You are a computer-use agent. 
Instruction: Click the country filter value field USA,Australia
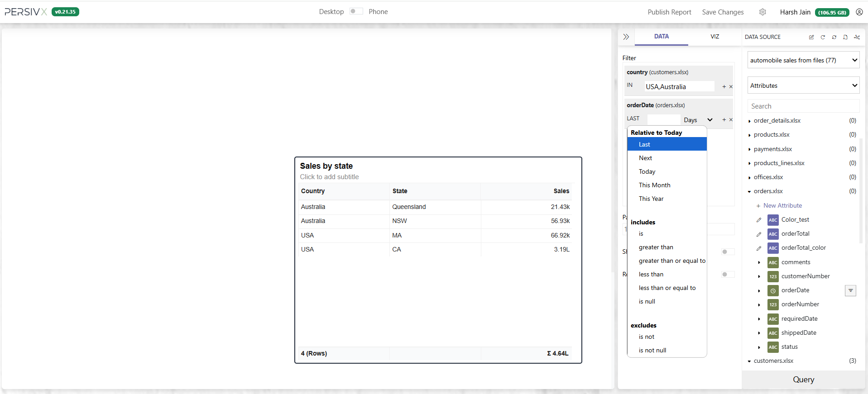coord(679,86)
